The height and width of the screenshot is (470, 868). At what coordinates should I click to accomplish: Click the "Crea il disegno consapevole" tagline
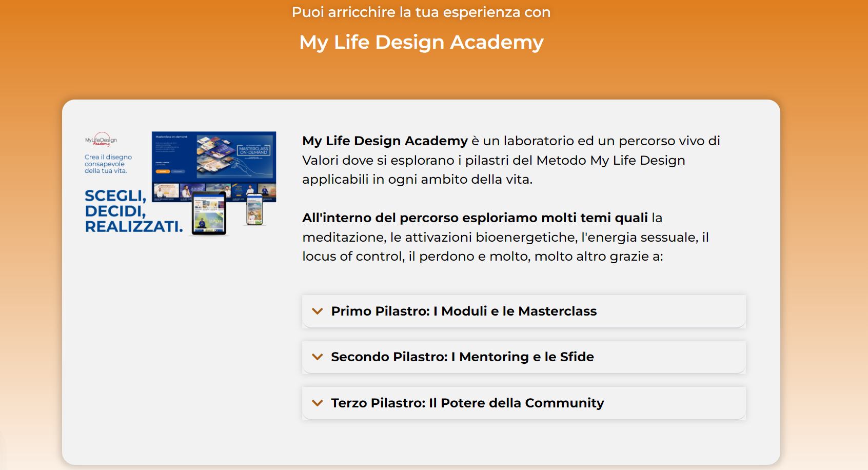coord(108,164)
